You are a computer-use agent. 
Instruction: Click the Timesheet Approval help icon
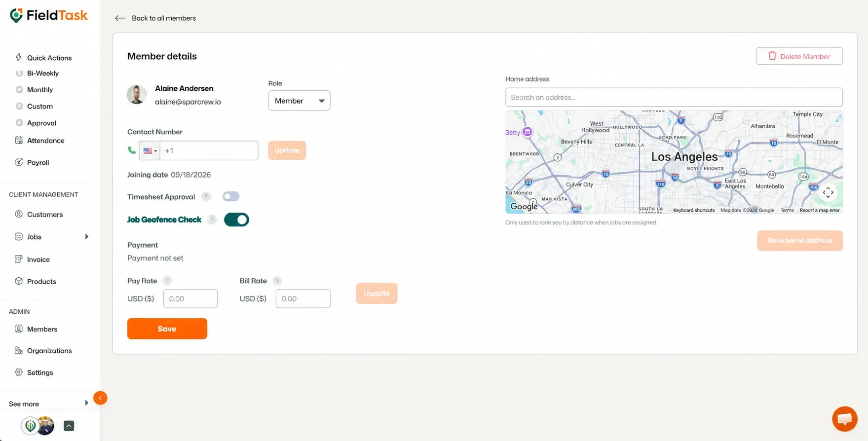(206, 197)
